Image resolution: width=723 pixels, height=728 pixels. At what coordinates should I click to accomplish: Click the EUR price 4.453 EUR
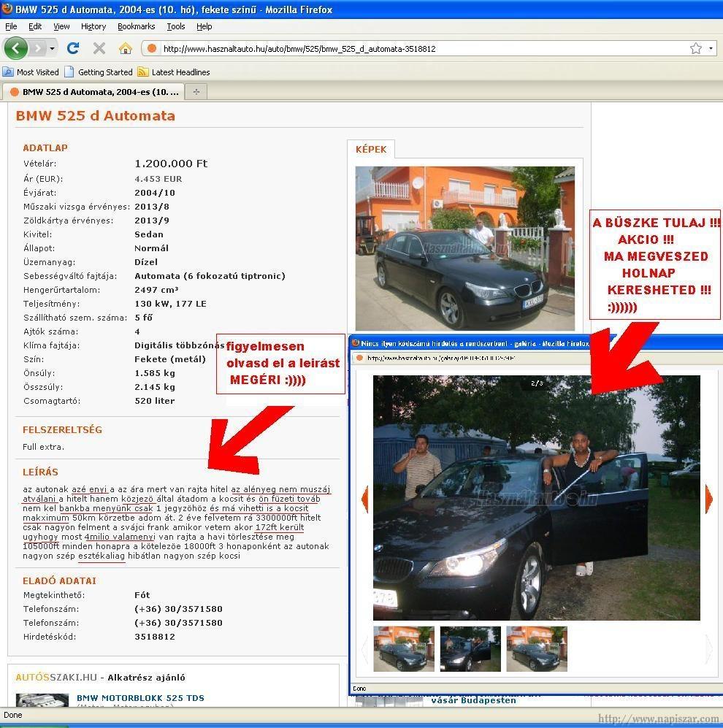(x=158, y=179)
